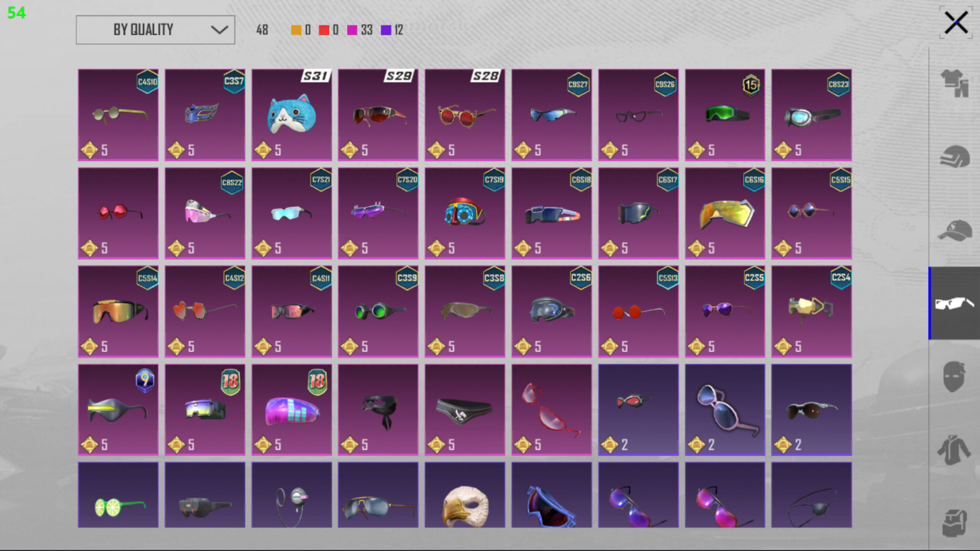980x551 pixels.
Task: Close the inventory screen with X
Action: click(x=955, y=23)
